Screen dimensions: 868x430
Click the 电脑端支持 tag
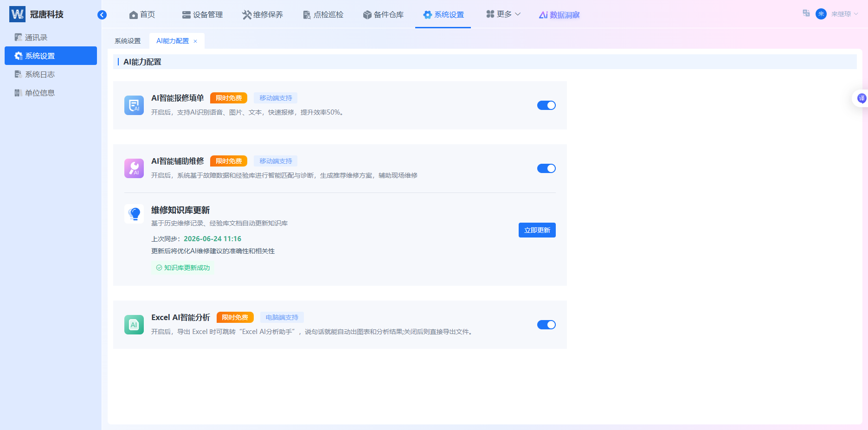pos(282,317)
